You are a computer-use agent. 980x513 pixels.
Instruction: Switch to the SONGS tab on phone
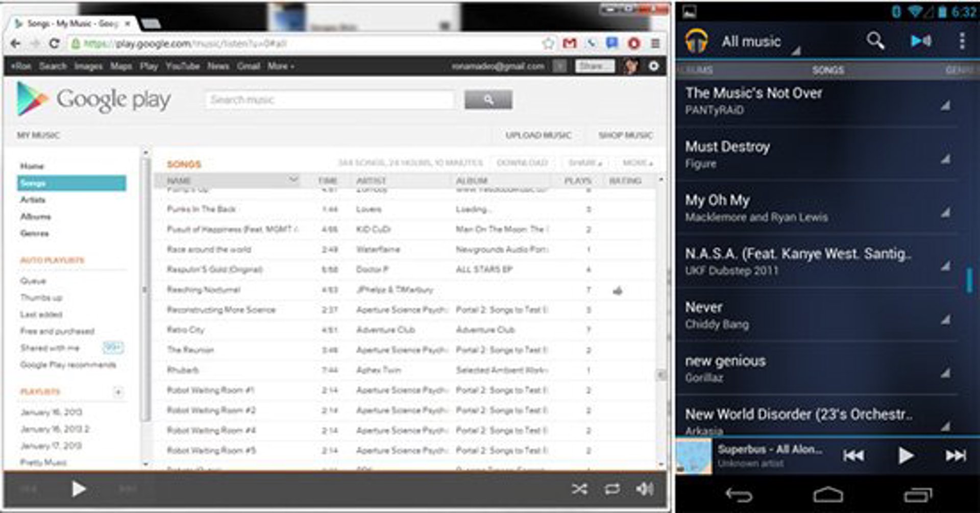[828, 70]
